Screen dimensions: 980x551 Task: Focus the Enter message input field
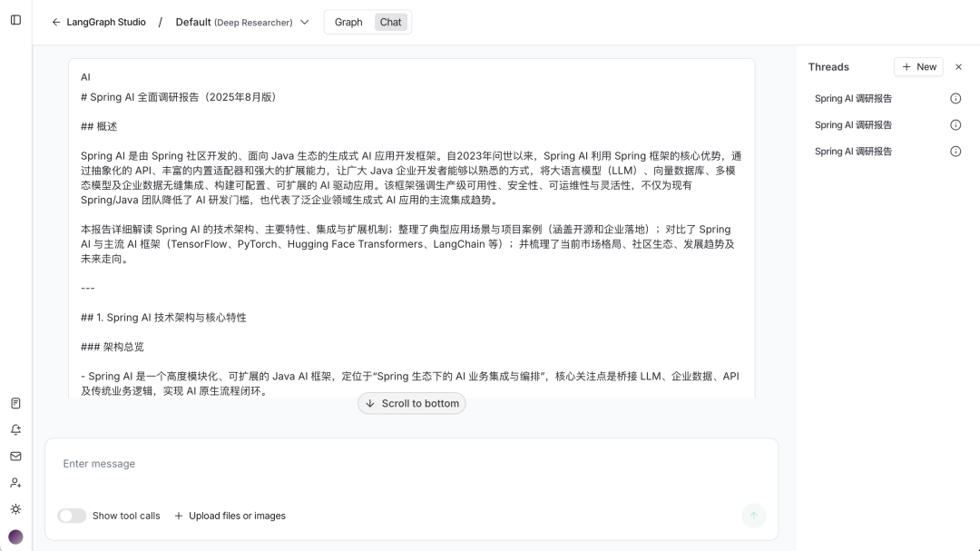(411, 464)
